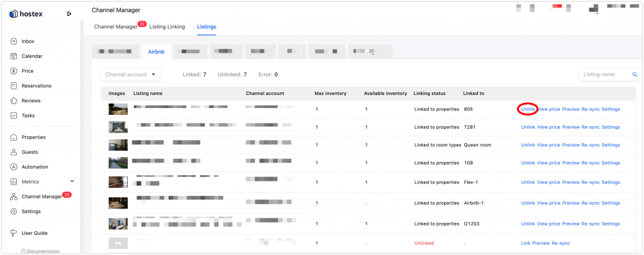Preview the Airbnb-1 listing
The height and width of the screenshot is (255, 644).
570,203
